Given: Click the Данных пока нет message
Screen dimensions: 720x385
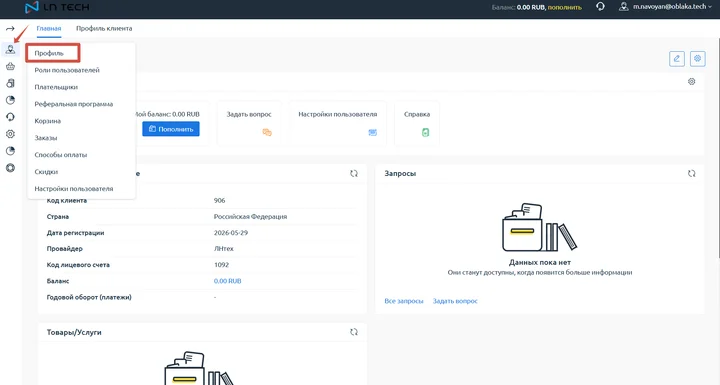Looking at the screenshot, I should click(x=540, y=262).
